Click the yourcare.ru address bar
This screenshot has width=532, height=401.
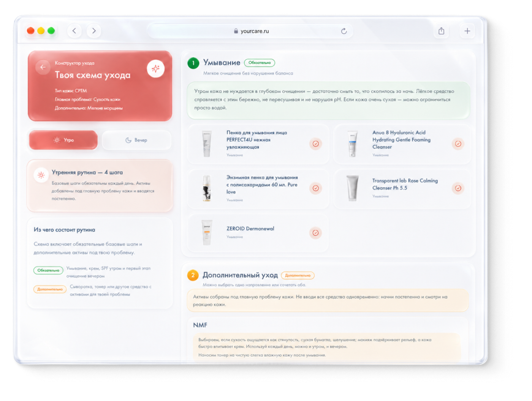click(x=251, y=31)
